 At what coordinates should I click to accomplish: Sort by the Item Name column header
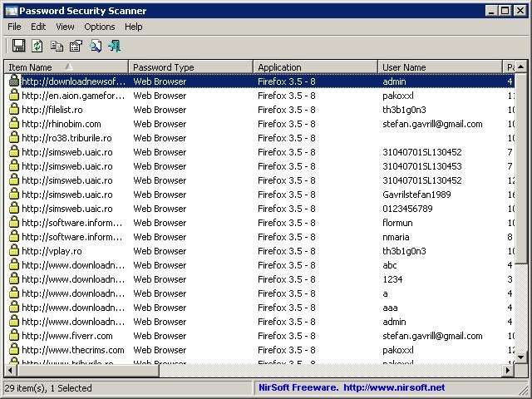pos(66,66)
